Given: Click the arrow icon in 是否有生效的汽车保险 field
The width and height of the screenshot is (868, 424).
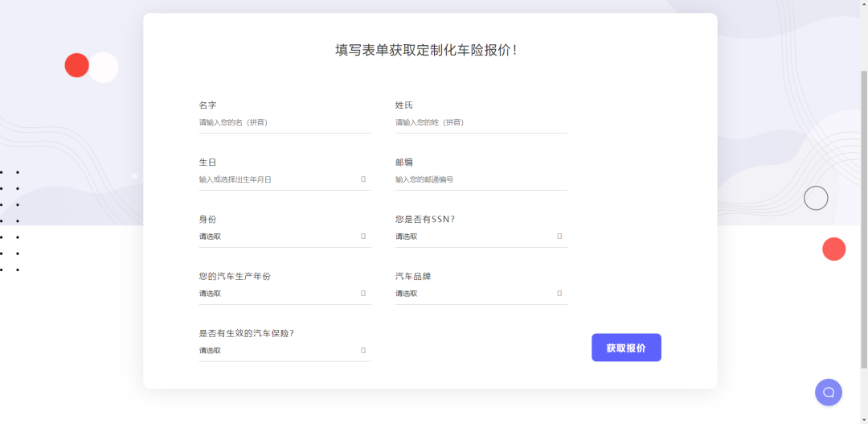Looking at the screenshot, I should (x=363, y=351).
